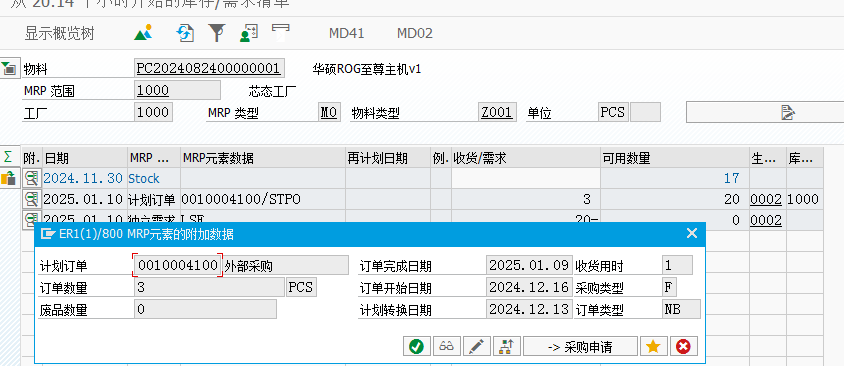
Task: Click the yellow star icon in dialog
Action: 653,347
